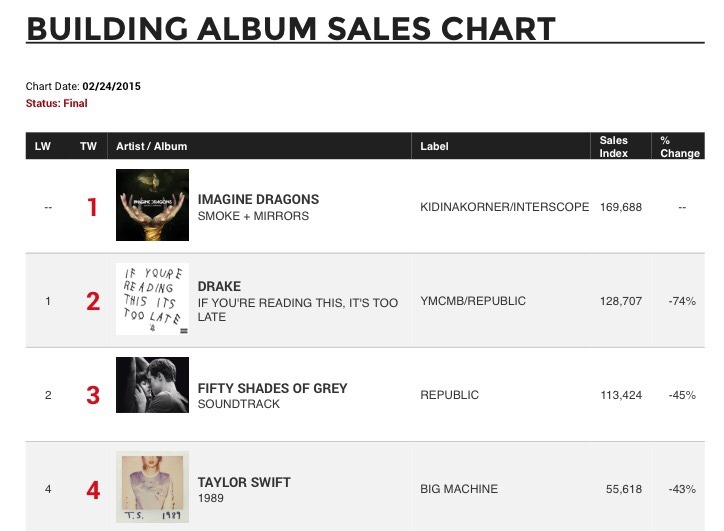Click the KIDINAKORNER/INTERSCOPE label name
Viewport: 724px width, 531px height.
[504, 207]
